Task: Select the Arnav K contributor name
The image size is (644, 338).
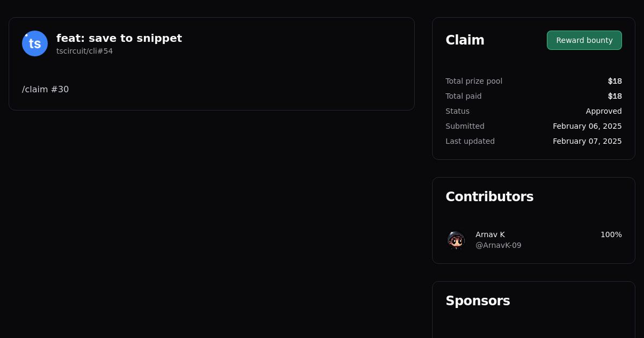Action: coord(490,234)
